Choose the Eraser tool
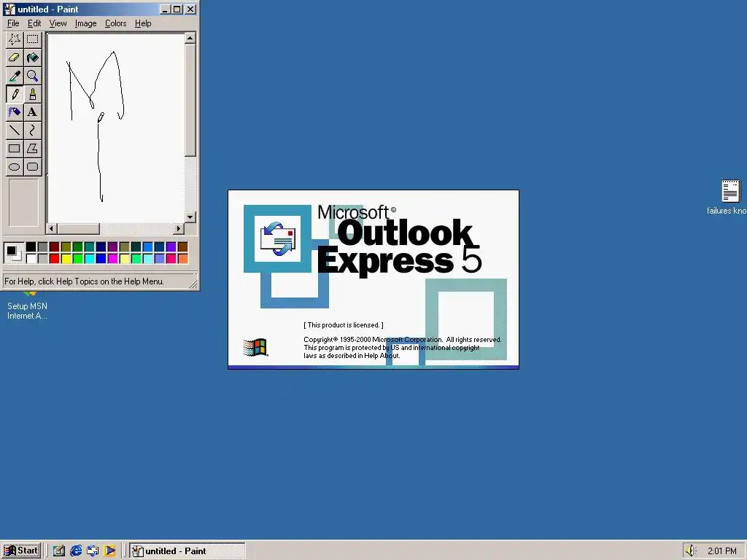The height and width of the screenshot is (560, 747). pyautogui.click(x=15, y=58)
